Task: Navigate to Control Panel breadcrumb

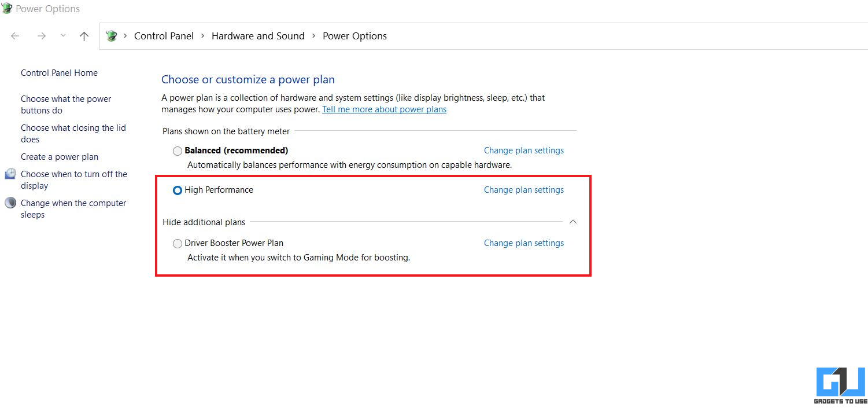Action: (x=164, y=36)
